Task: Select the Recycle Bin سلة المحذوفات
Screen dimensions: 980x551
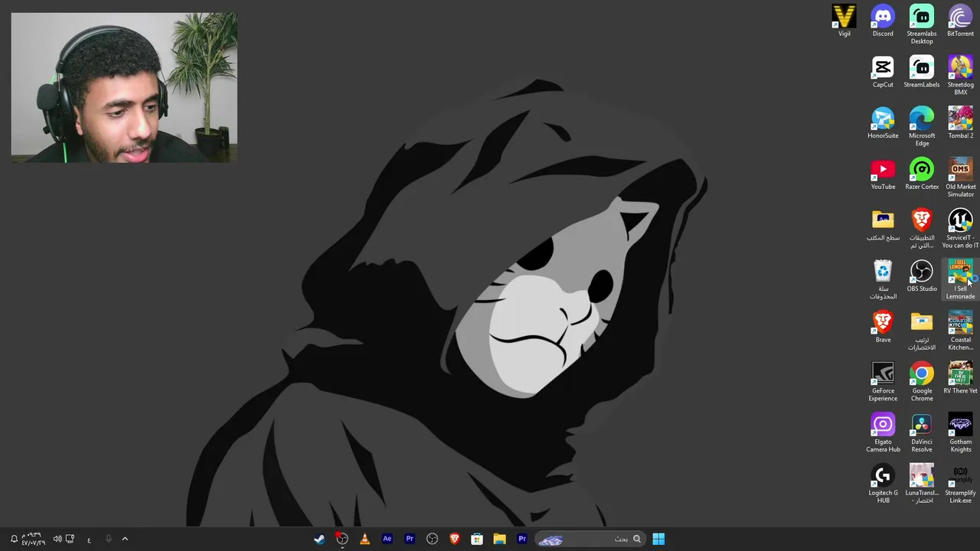Action: [883, 280]
